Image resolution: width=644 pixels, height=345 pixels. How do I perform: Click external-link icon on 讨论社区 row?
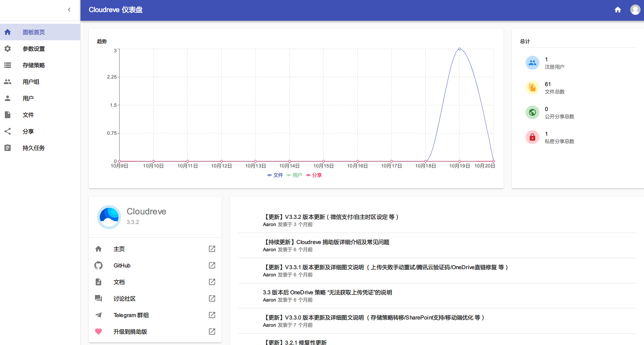[212, 298]
